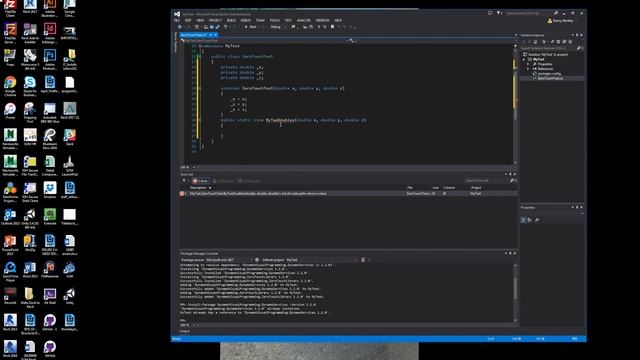This screenshot has height=360, width=640.
Task: Open the Bluebeam Revu desktop icon
Action: pyautogui.click(x=50, y=139)
